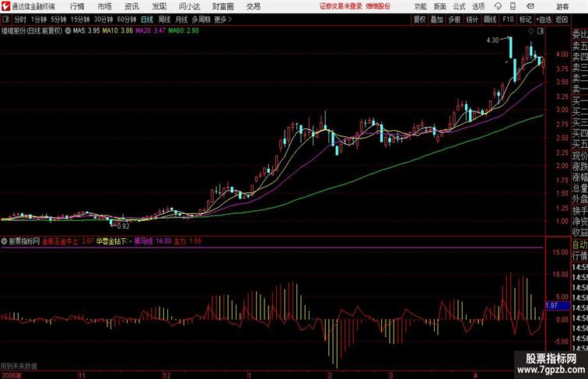Switch to the 分时 chart tab
Screen dimensions: 588x379
(x=20, y=19)
